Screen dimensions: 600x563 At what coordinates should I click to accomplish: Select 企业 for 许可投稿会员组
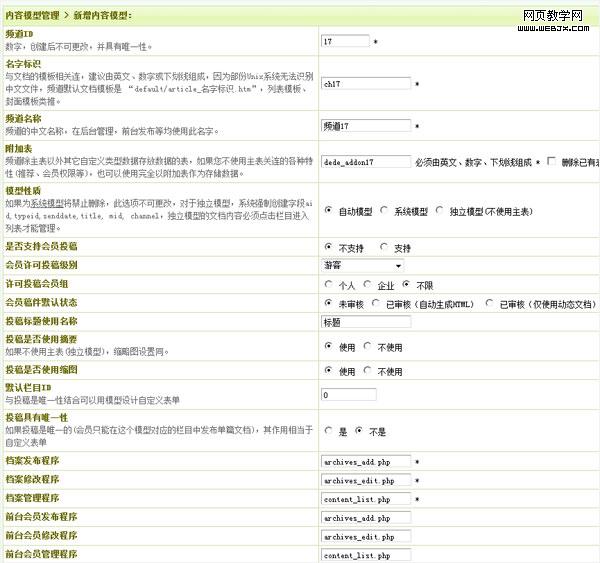[368, 285]
